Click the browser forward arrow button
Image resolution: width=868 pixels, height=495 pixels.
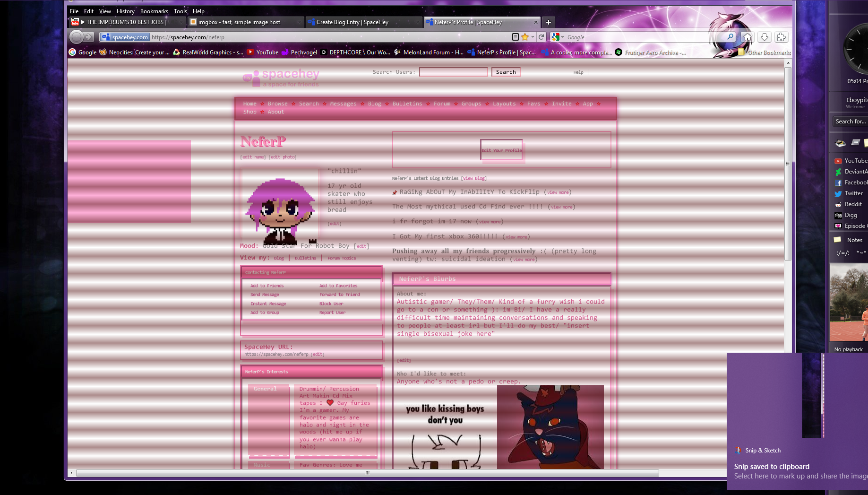coord(88,37)
